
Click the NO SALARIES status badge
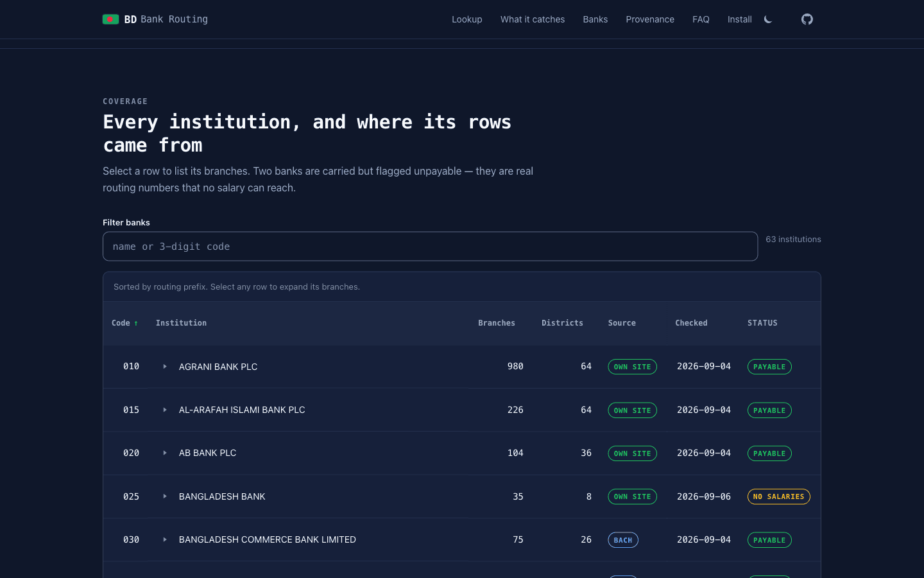pyautogui.click(x=778, y=496)
